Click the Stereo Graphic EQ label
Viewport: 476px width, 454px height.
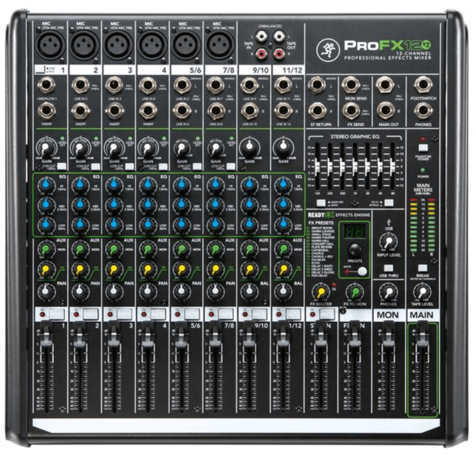click(355, 137)
